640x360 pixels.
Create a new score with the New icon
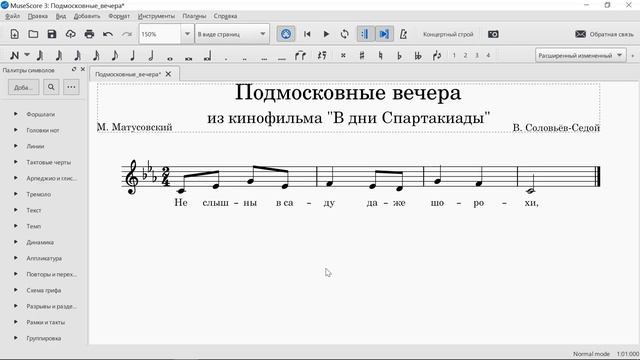15,34
